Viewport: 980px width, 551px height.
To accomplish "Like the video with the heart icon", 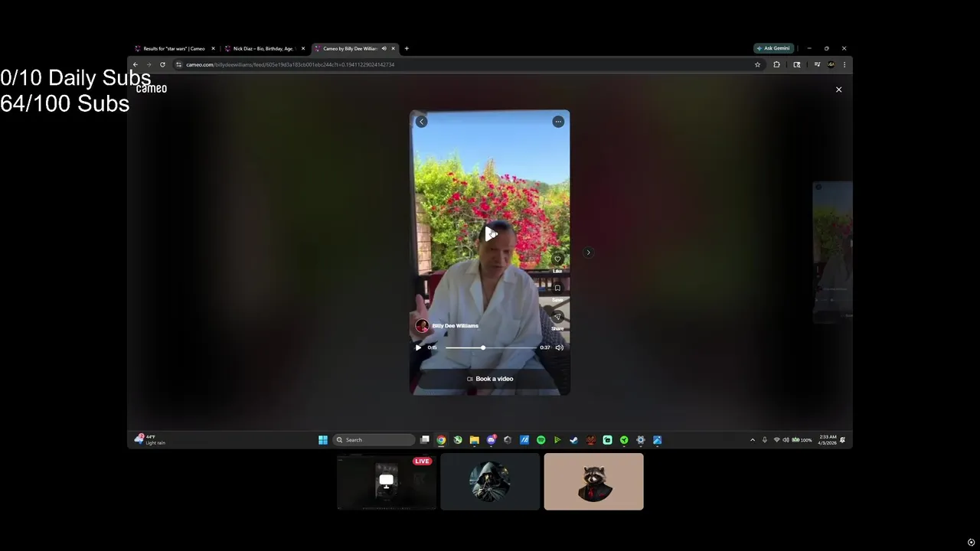I will pyautogui.click(x=557, y=259).
